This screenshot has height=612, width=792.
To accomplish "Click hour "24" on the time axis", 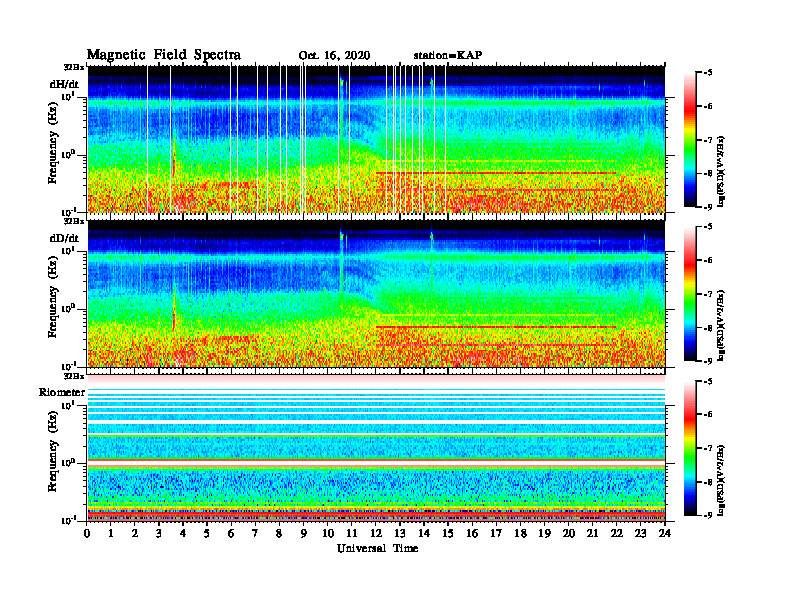I will pos(665,533).
